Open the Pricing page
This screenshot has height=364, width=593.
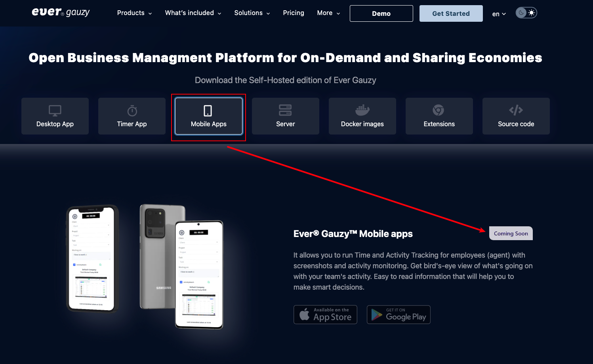click(293, 13)
